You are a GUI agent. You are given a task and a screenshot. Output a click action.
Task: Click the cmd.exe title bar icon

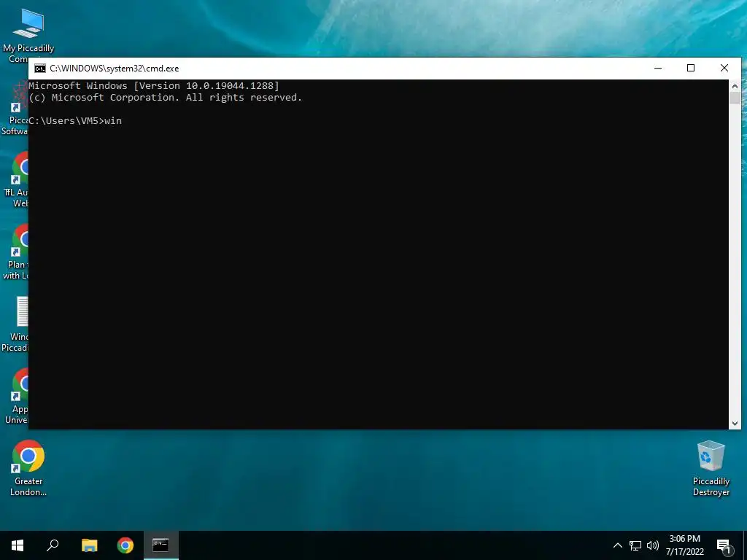point(40,69)
